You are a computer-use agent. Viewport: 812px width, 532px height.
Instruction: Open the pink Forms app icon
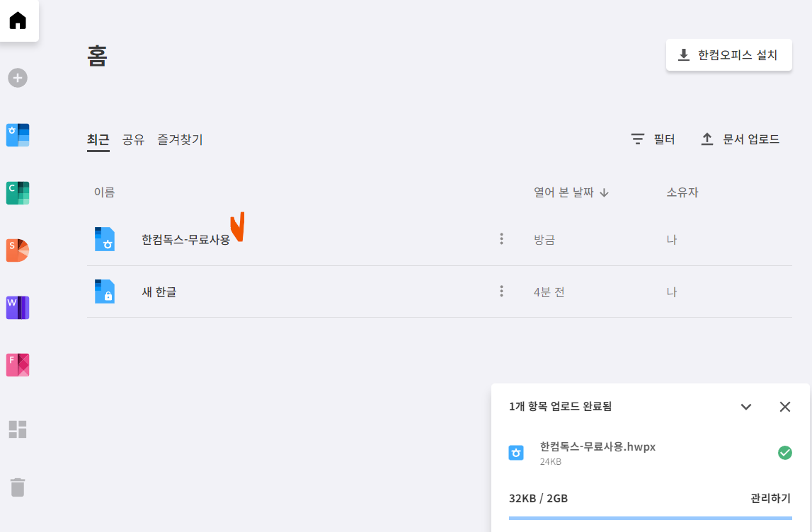coord(17,364)
